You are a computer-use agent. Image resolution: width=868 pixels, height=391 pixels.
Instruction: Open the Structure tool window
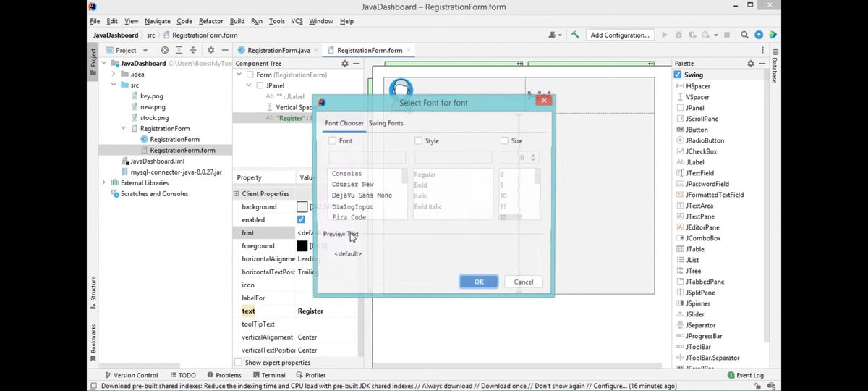click(93, 293)
